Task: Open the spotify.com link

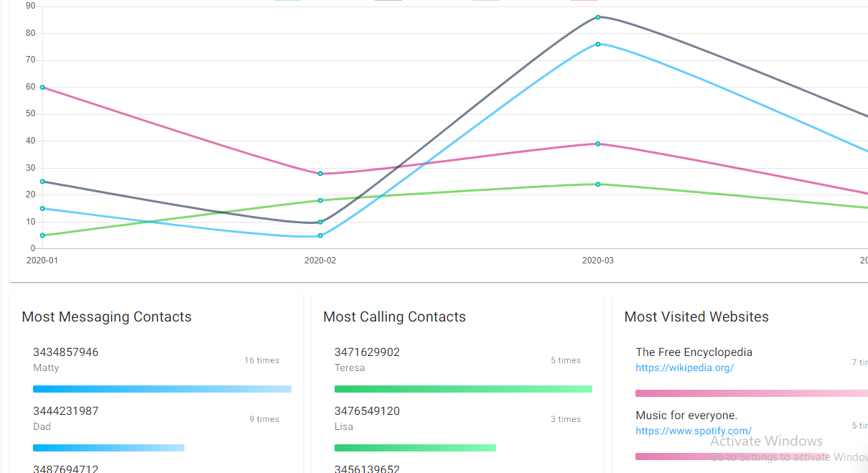Action: [x=694, y=431]
